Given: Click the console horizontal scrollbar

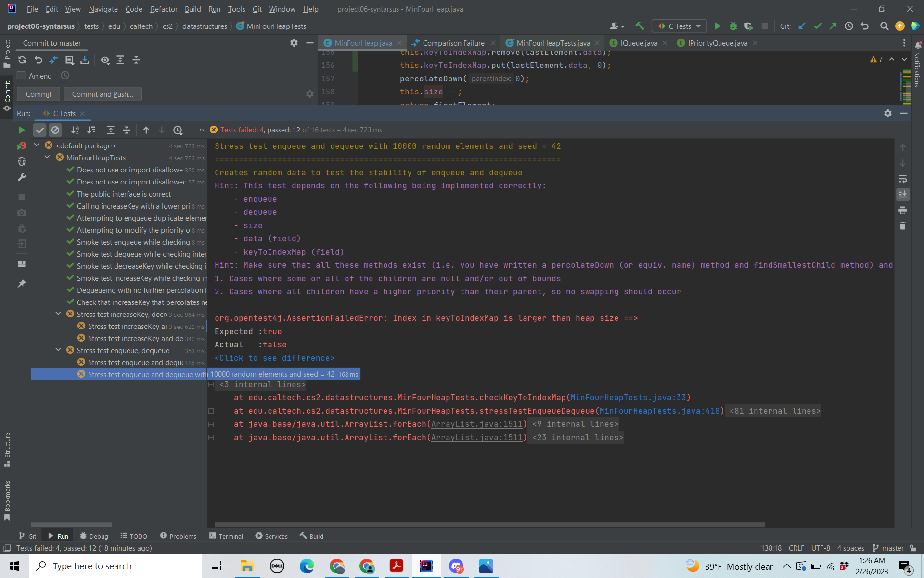Looking at the screenshot, I should (x=489, y=525).
